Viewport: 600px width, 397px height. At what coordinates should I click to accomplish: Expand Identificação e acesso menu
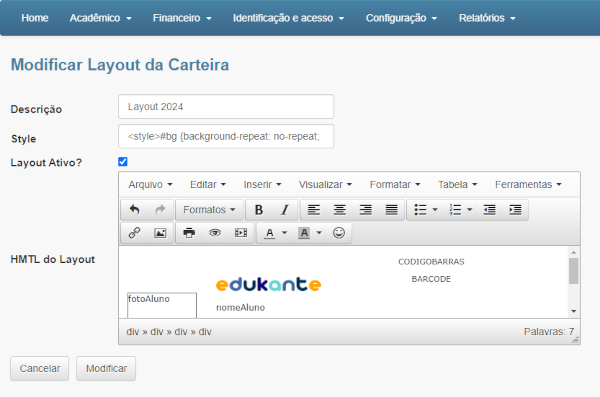click(289, 18)
